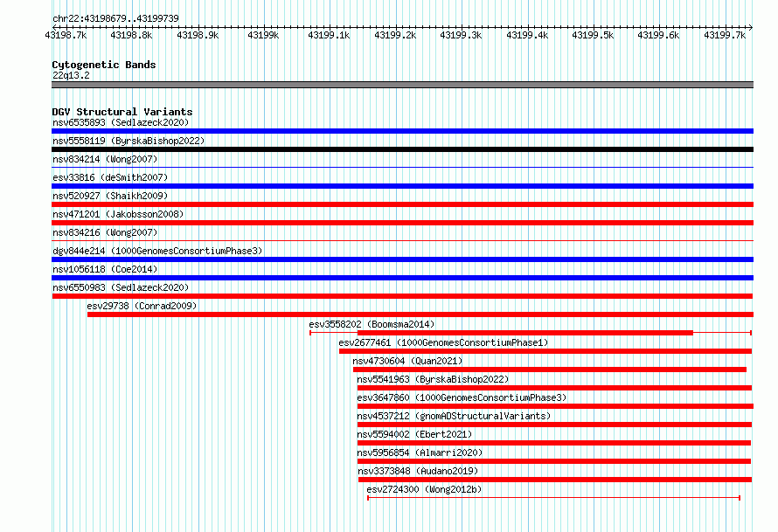Image resolution: width=778 pixels, height=532 pixels.
Task: Open variant nsv834216 (Wong2007) label
Action: 105,232
